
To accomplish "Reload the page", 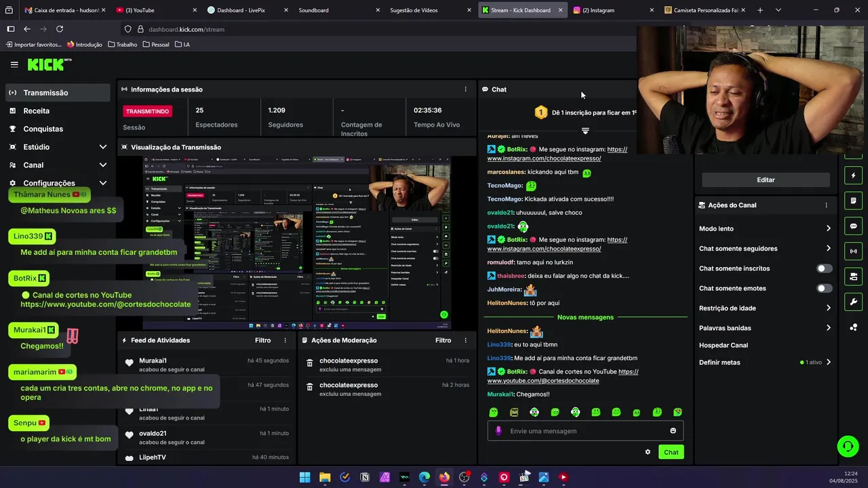I will (x=60, y=29).
